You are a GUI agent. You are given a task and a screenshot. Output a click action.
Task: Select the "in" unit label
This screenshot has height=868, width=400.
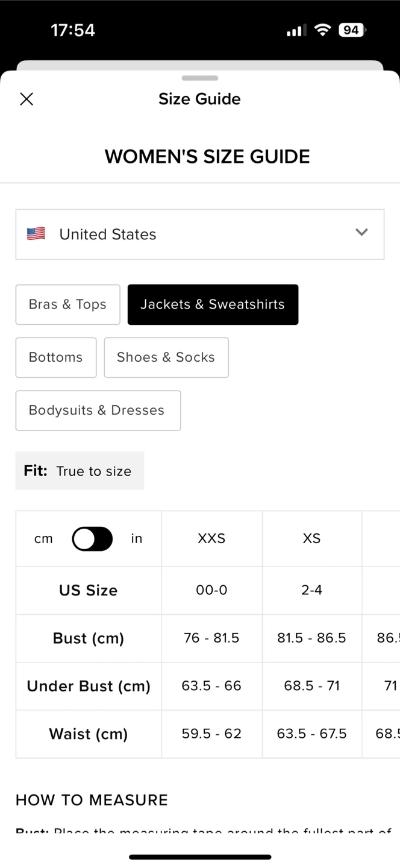coord(137,539)
